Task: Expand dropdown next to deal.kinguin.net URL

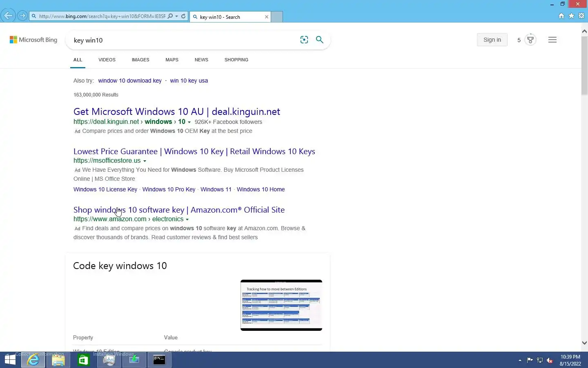Action: click(189, 122)
